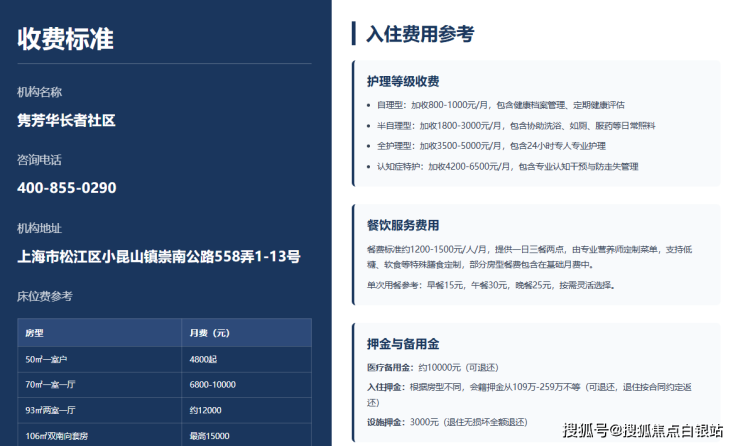740x446 pixels.
Task: Click the 收费标准 page heading
Action: pyautogui.click(x=66, y=39)
